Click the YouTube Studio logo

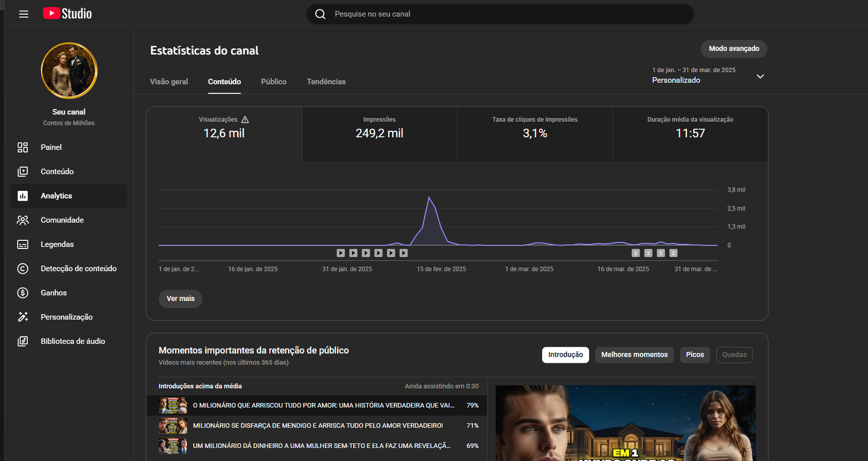click(68, 14)
